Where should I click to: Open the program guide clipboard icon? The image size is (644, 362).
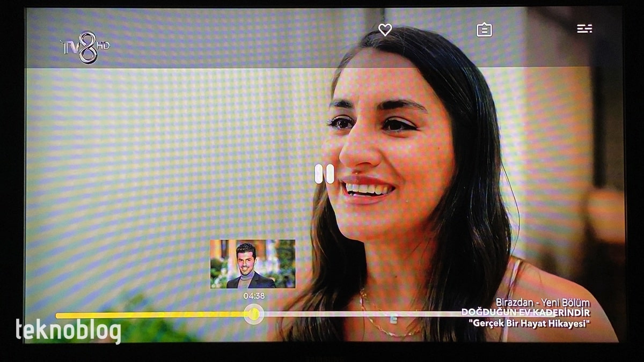(484, 30)
